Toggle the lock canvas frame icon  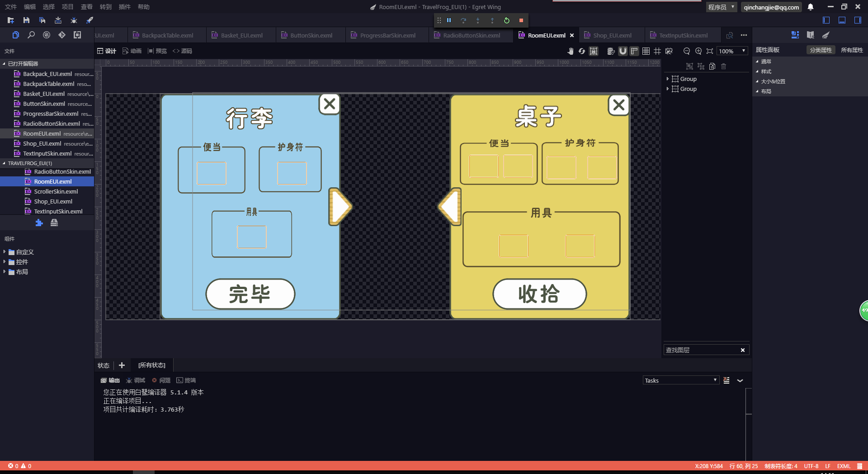point(594,51)
